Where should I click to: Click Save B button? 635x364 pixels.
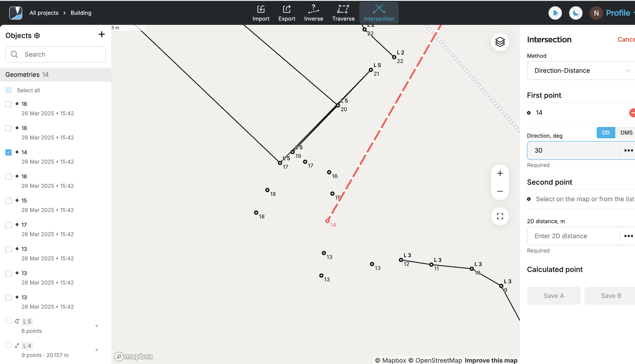610,296
